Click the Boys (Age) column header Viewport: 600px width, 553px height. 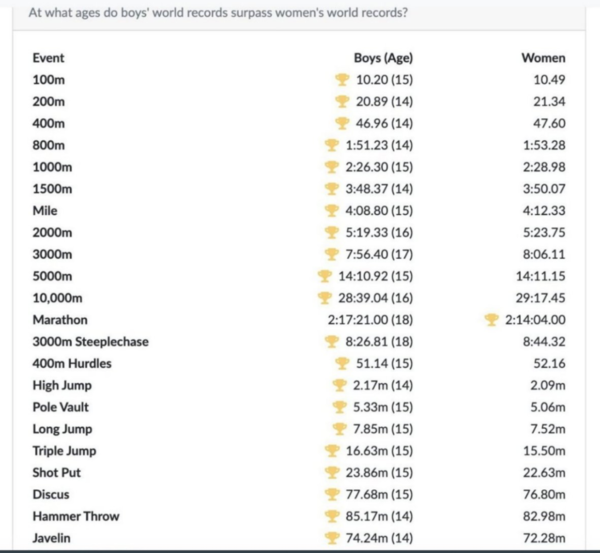tap(383, 58)
